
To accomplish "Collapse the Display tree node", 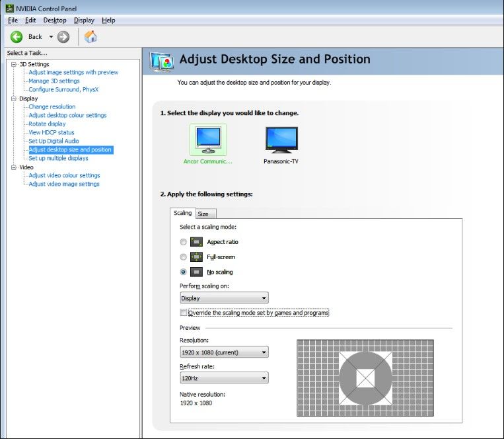I will pos(14,99).
